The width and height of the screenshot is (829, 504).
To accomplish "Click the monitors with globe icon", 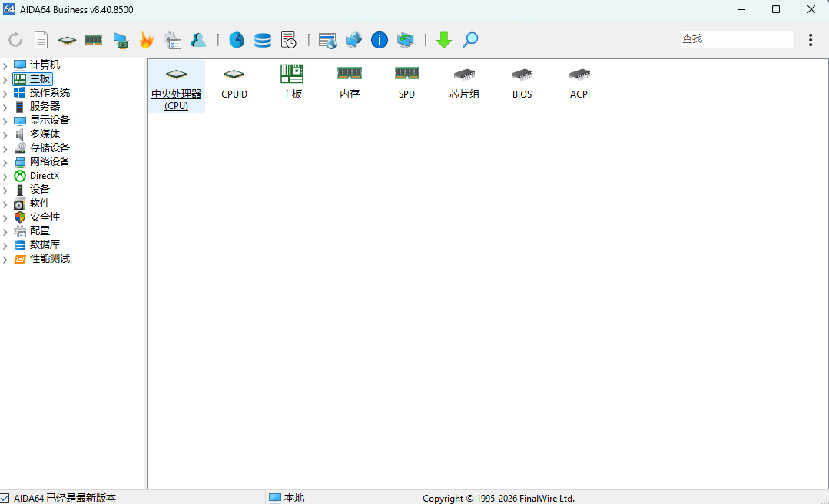I will [x=353, y=40].
